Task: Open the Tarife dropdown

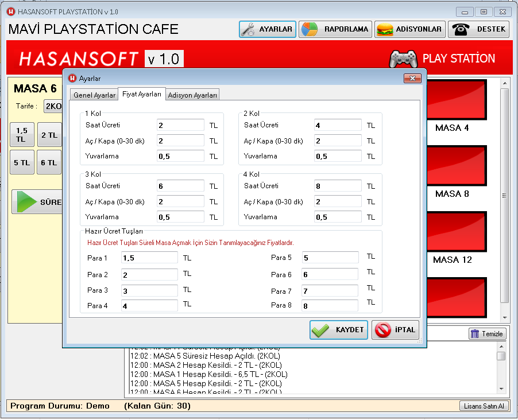Action: click(53, 106)
